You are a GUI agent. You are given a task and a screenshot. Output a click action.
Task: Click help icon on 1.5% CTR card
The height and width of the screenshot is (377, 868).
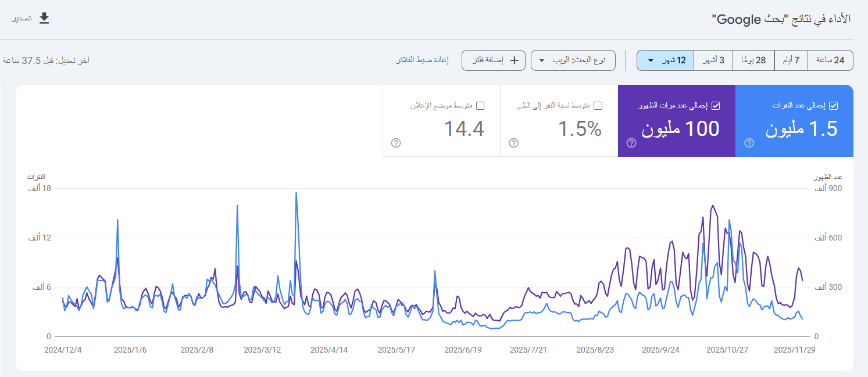click(x=513, y=143)
